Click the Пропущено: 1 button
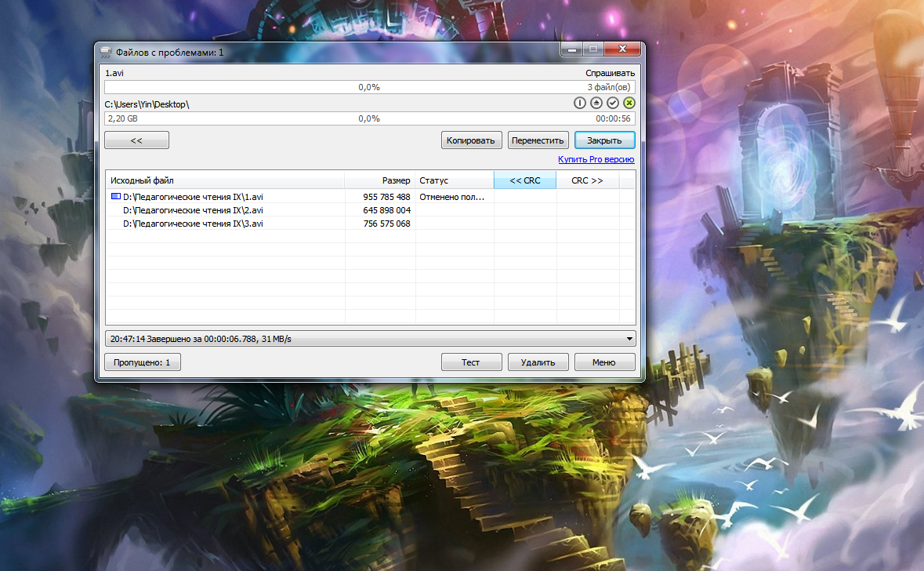 click(143, 362)
